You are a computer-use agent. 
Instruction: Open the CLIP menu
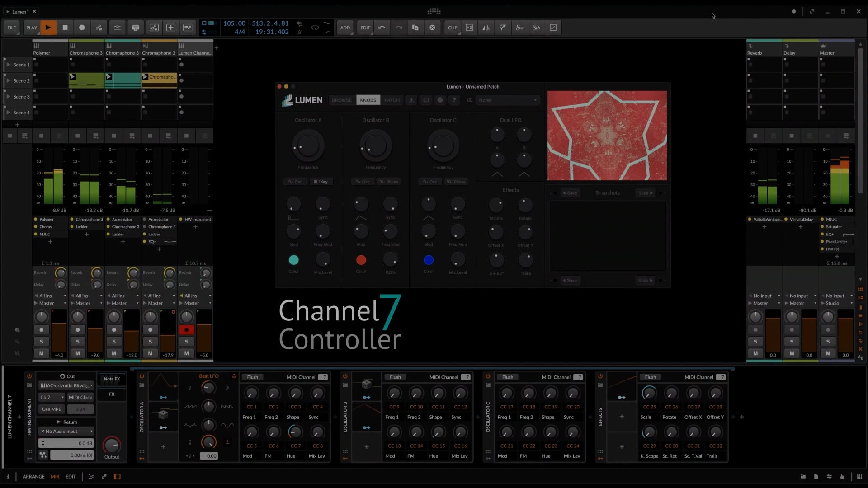click(453, 28)
